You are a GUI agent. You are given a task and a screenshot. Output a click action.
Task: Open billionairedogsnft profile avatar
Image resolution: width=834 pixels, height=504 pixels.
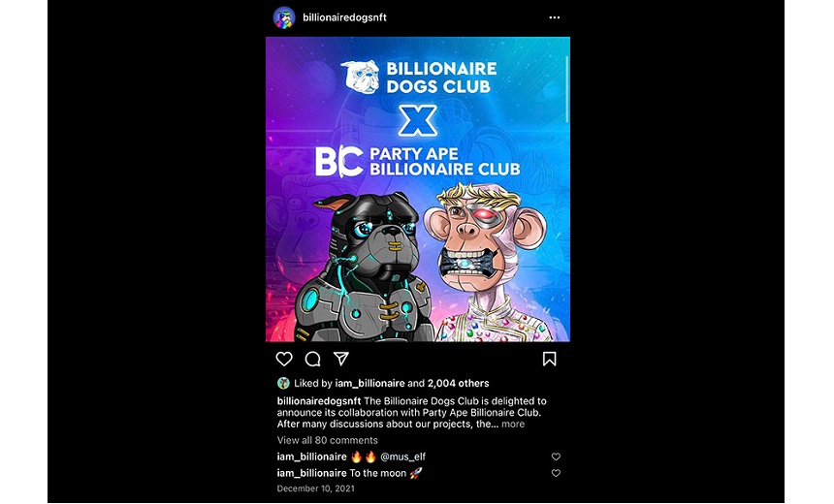[x=284, y=17]
